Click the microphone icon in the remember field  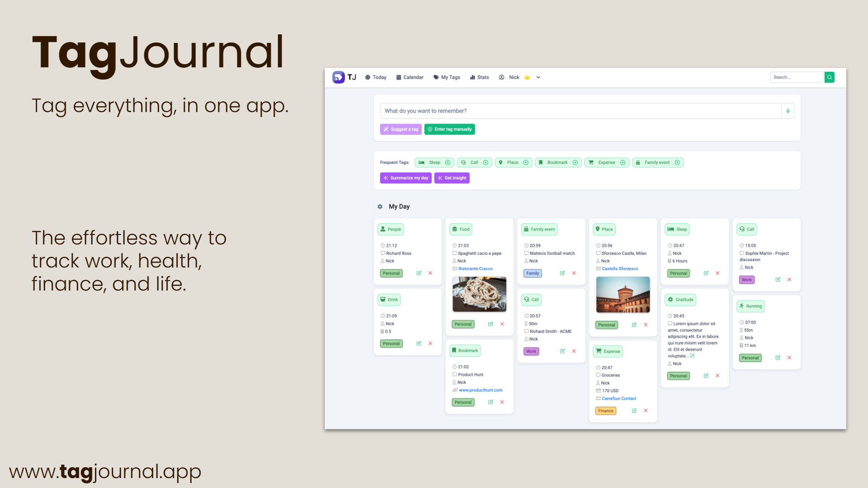click(x=788, y=111)
